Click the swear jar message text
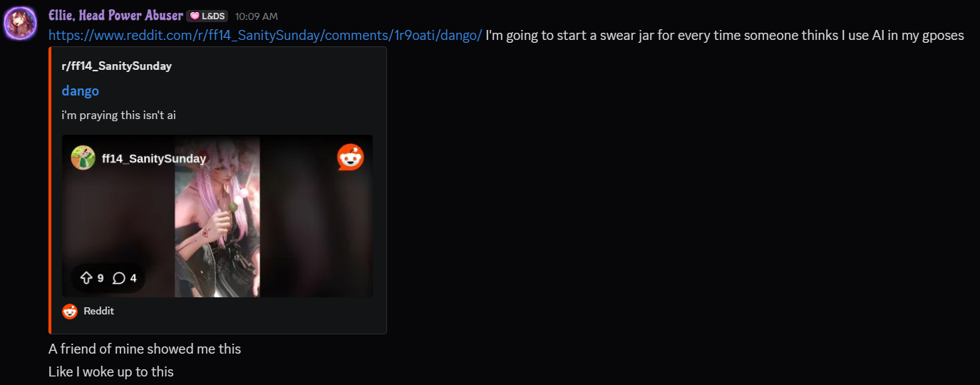This screenshot has height=385, width=980. click(x=725, y=36)
